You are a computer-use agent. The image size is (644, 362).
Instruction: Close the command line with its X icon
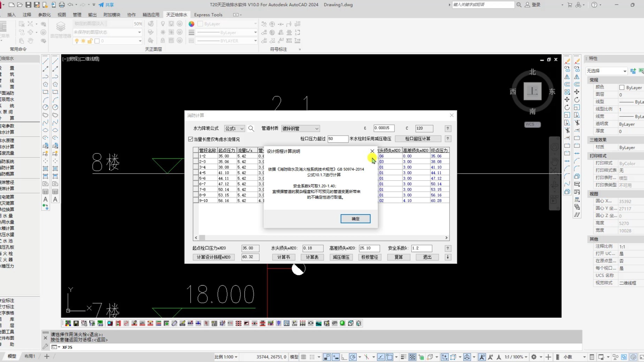tap(45, 338)
